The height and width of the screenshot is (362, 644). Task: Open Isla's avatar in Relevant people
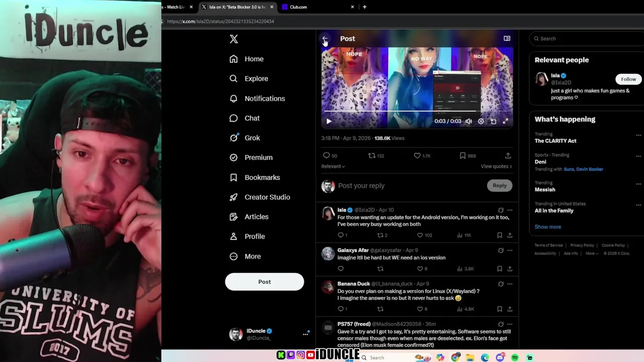541,79
